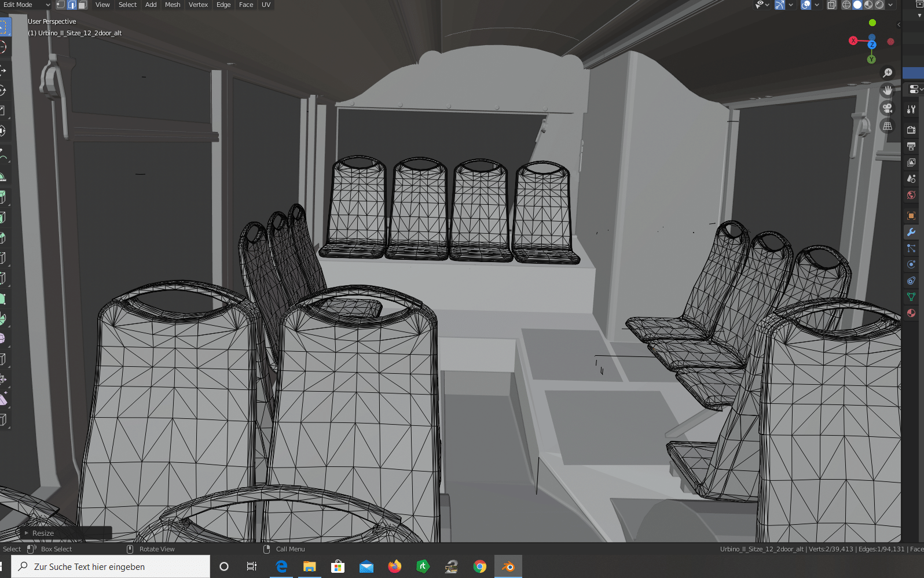Image resolution: width=924 pixels, height=578 pixels.
Task: Expand the viewport shading options dropdown
Action: [x=890, y=5]
